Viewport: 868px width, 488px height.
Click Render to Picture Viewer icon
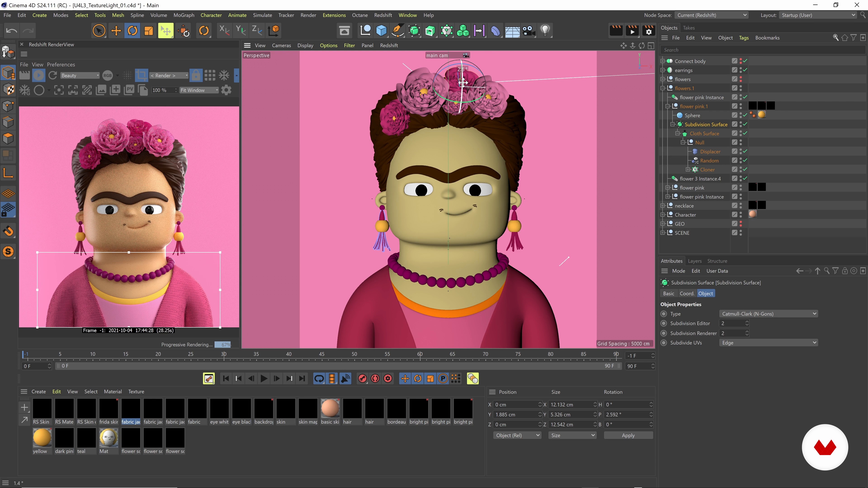pos(632,31)
